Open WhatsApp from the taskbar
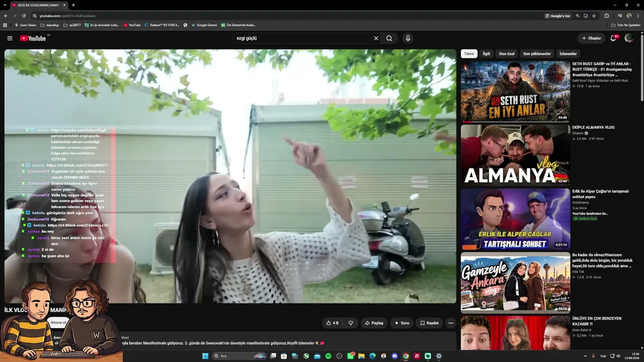This screenshot has width=644, height=362. click(350, 356)
